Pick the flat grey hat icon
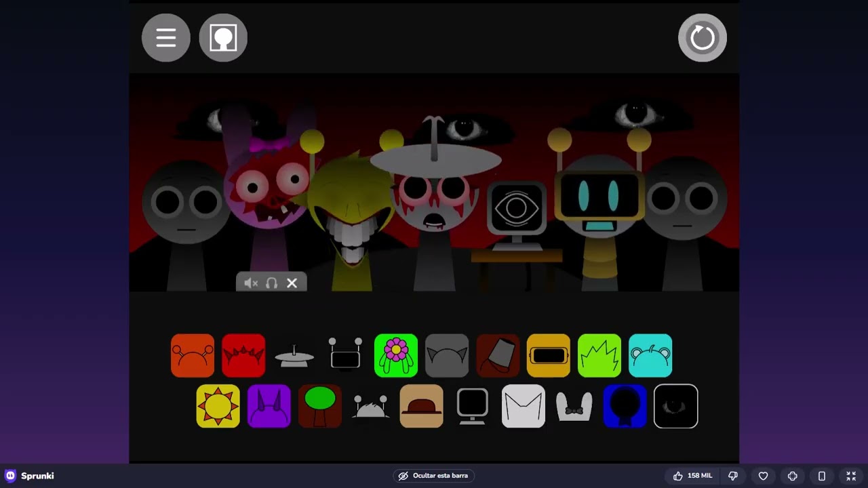This screenshot has height=488, width=868. tap(294, 355)
